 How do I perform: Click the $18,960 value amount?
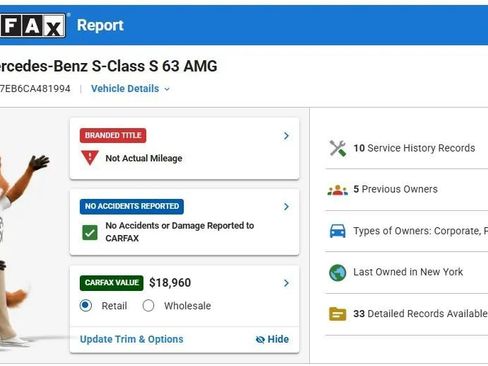[170, 283]
